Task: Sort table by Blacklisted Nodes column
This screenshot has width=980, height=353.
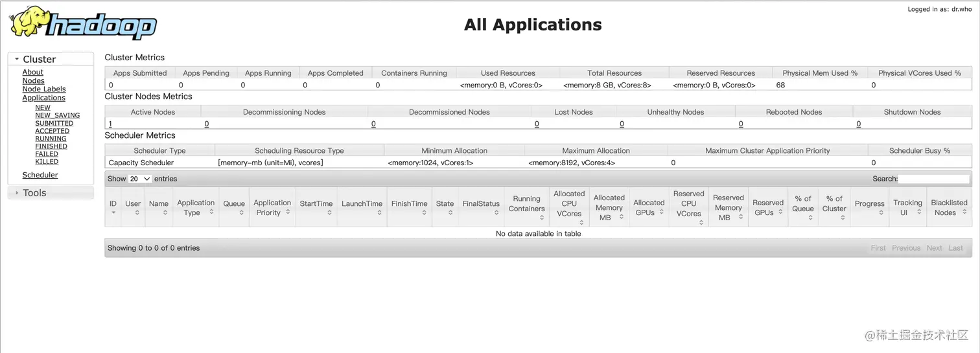Action: pyautogui.click(x=950, y=207)
